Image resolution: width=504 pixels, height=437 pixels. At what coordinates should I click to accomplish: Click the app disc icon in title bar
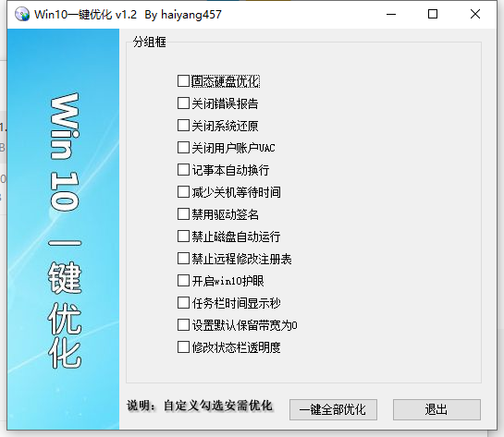22,15
